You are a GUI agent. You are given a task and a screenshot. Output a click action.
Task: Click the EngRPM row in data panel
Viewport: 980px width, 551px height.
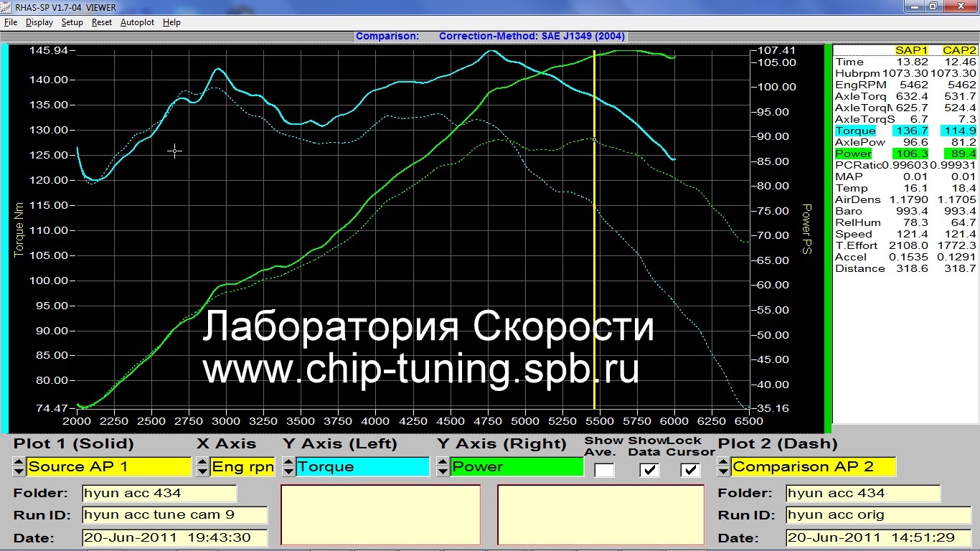[x=905, y=85]
